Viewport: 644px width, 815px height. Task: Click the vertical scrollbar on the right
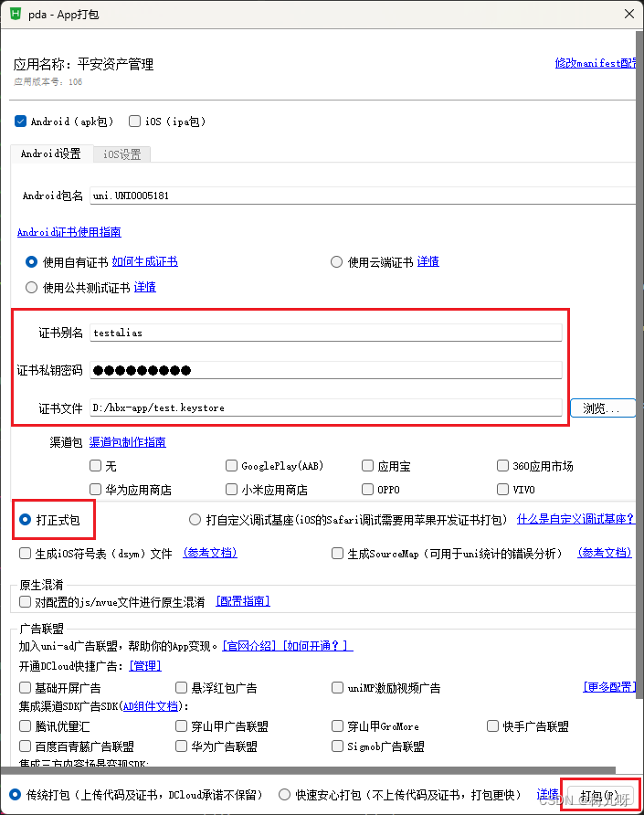[639, 364]
